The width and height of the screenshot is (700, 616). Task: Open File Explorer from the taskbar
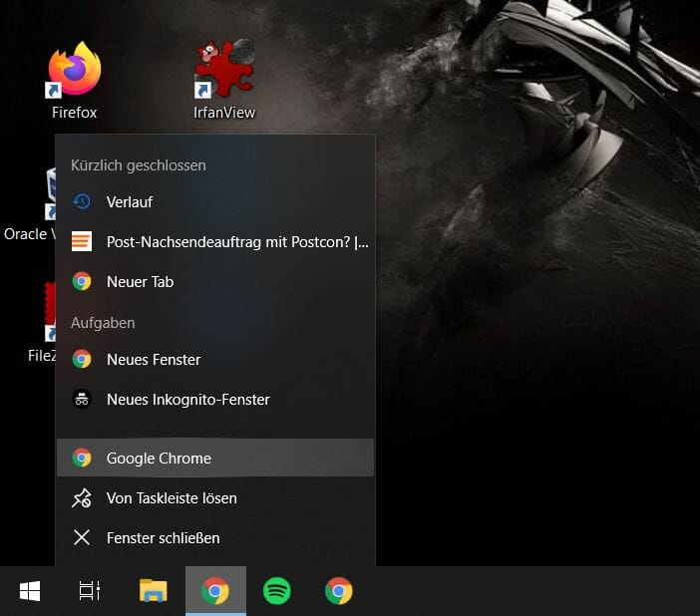click(154, 591)
